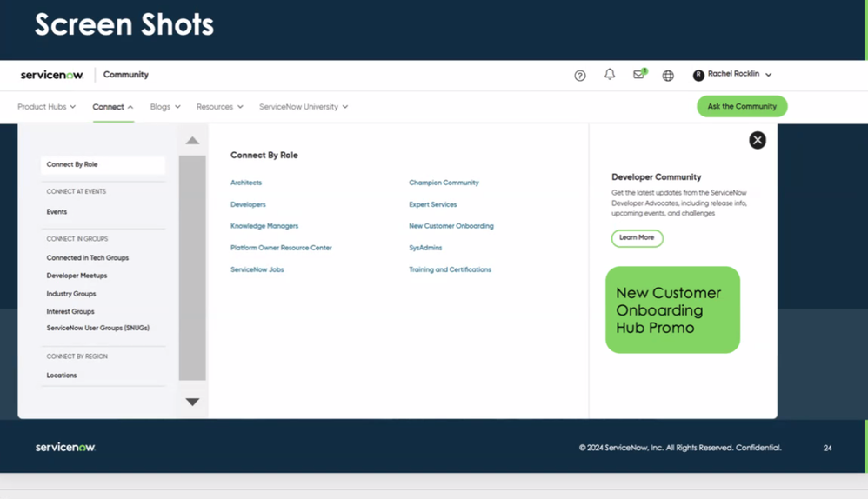Viewport: 868px width, 499px height.
Task: Click the sidebar scrollbar thumb
Action: 192,268
